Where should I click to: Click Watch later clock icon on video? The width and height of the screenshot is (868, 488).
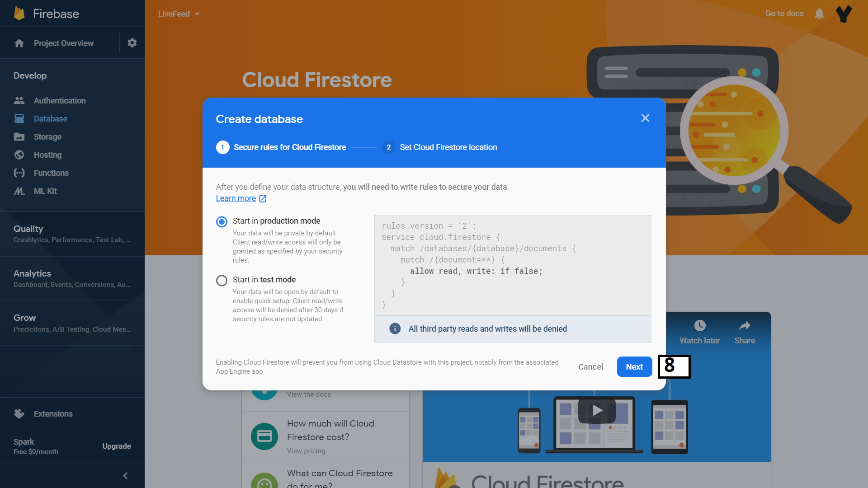(700, 325)
